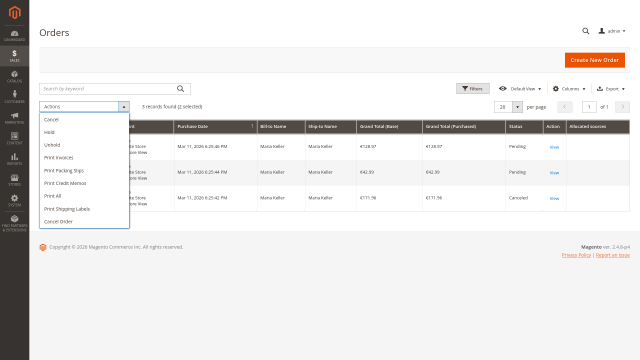This screenshot has height=360, width=640.
Task: Choose Unhold from Actions menu
Action: pyautogui.click(x=84, y=145)
